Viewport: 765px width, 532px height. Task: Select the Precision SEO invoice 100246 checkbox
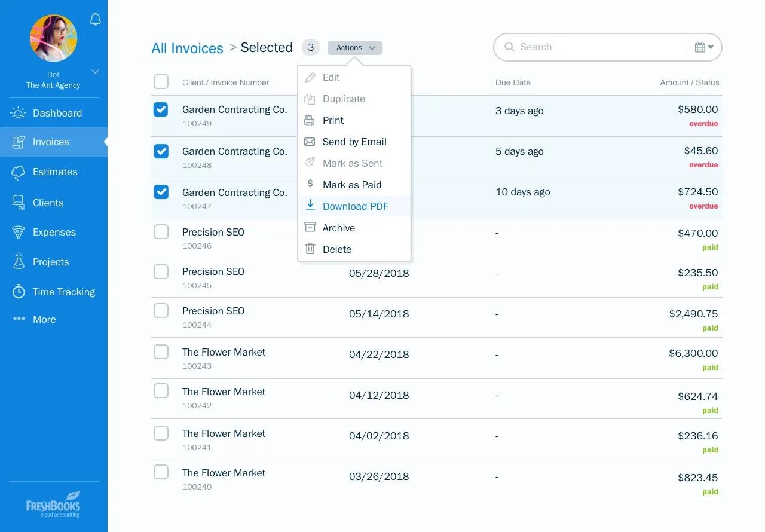(161, 231)
